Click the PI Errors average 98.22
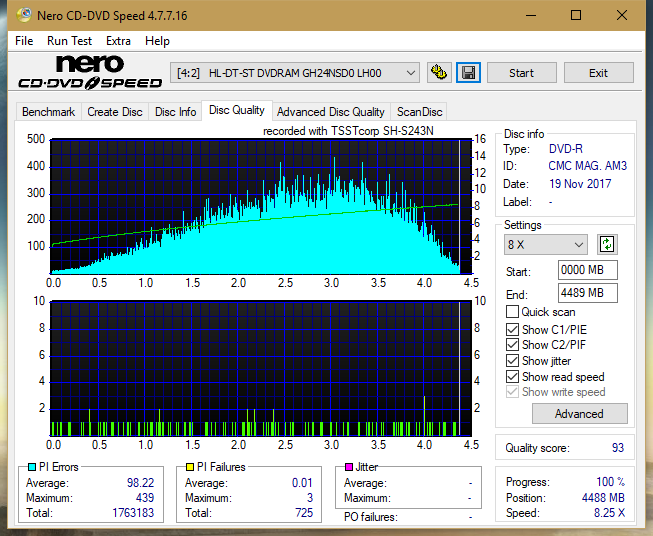Image resolution: width=653 pixels, height=536 pixels. [x=140, y=483]
